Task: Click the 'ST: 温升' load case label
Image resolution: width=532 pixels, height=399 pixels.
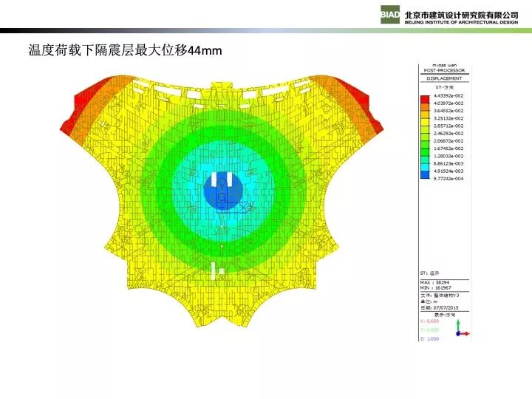Action: (x=430, y=273)
